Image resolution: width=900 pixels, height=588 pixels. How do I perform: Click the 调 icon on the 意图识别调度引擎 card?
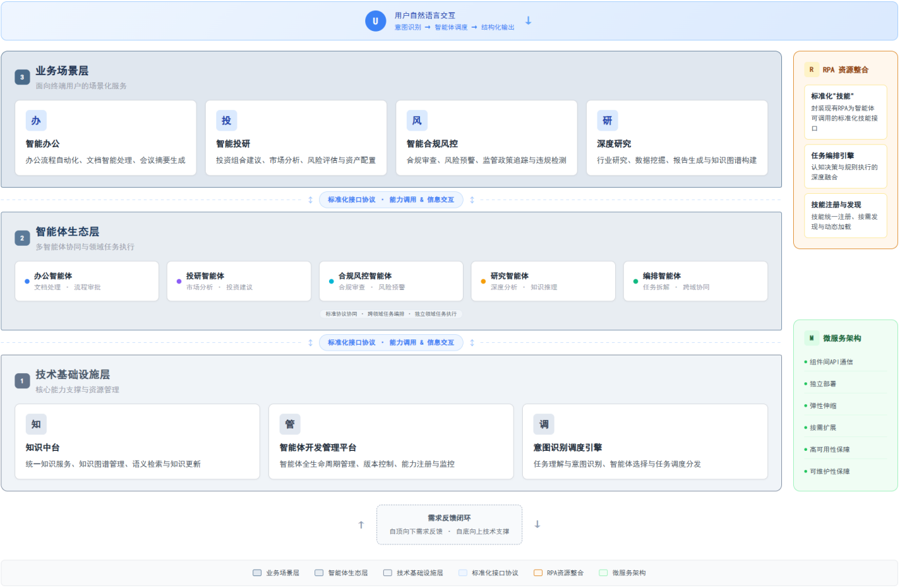[544, 425]
